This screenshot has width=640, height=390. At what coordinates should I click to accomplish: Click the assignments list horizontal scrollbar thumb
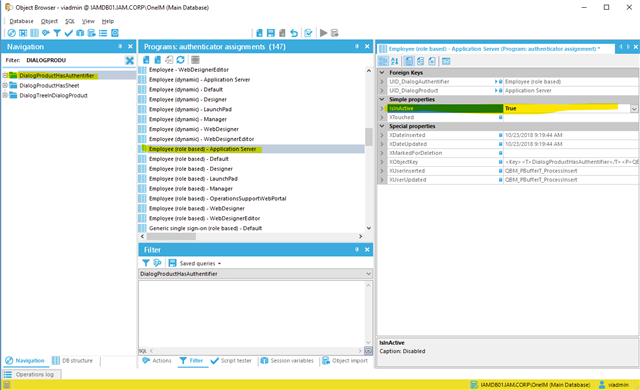pos(171,236)
